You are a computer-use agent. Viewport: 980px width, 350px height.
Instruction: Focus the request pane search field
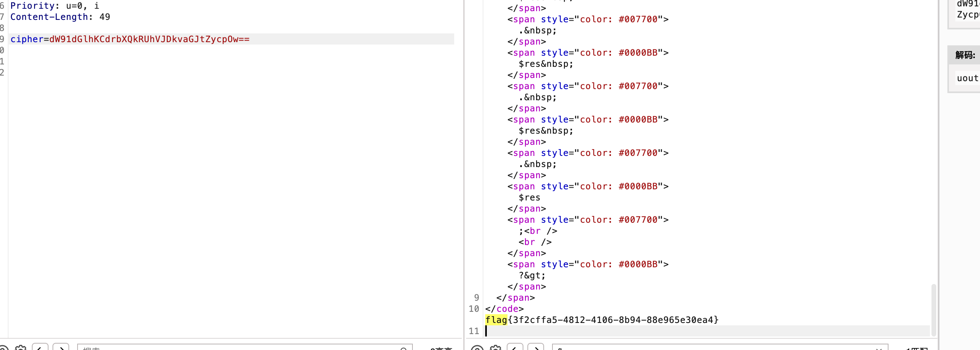tap(245, 348)
